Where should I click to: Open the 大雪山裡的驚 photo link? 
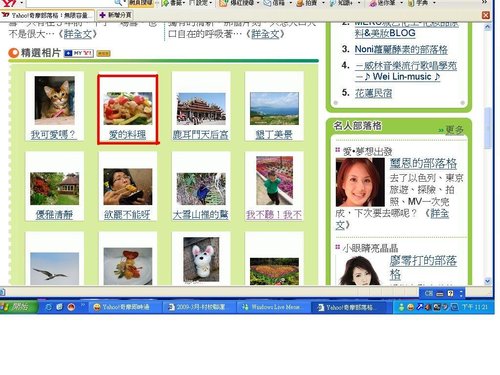pos(201,215)
